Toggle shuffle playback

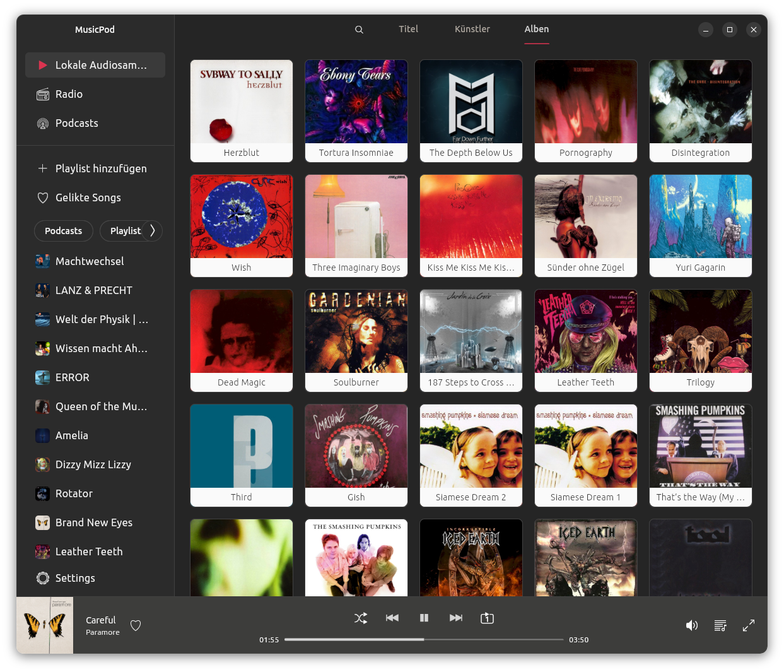[x=361, y=618]
